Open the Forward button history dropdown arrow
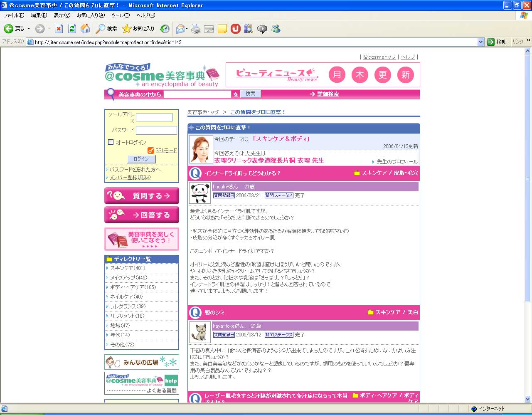 (49, 29)
